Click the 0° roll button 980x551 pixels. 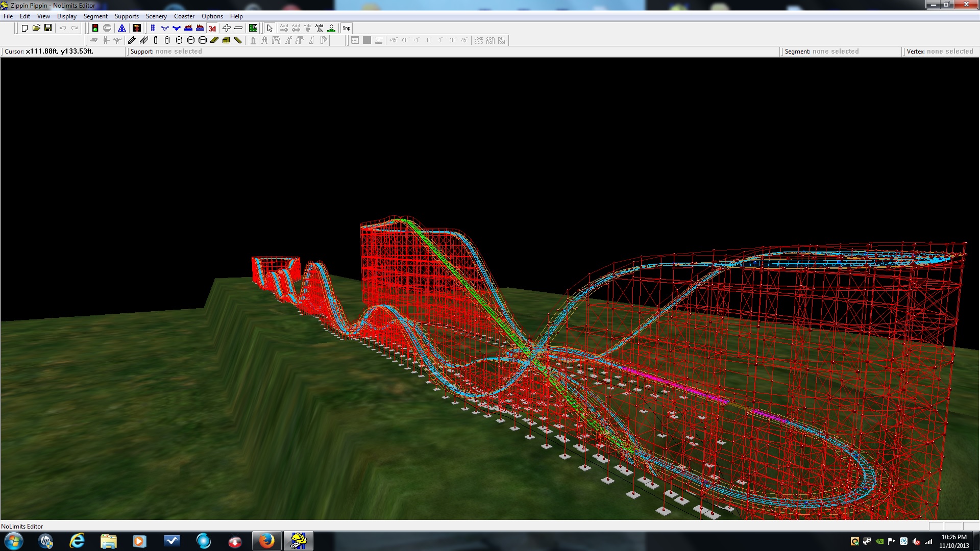(x=429, y=40)
